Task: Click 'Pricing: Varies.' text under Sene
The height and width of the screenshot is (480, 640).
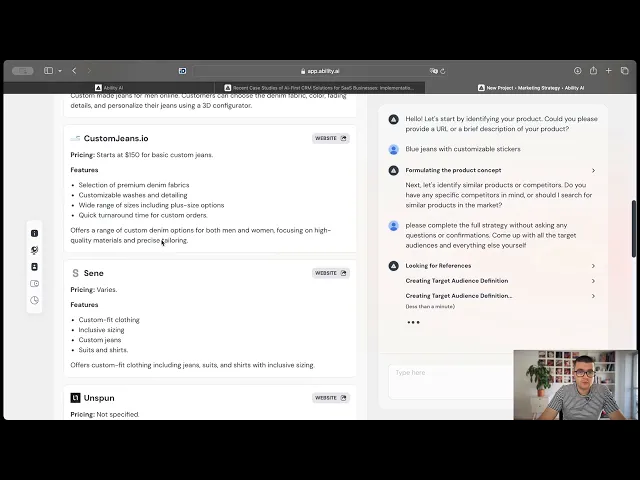Action: 94,289
